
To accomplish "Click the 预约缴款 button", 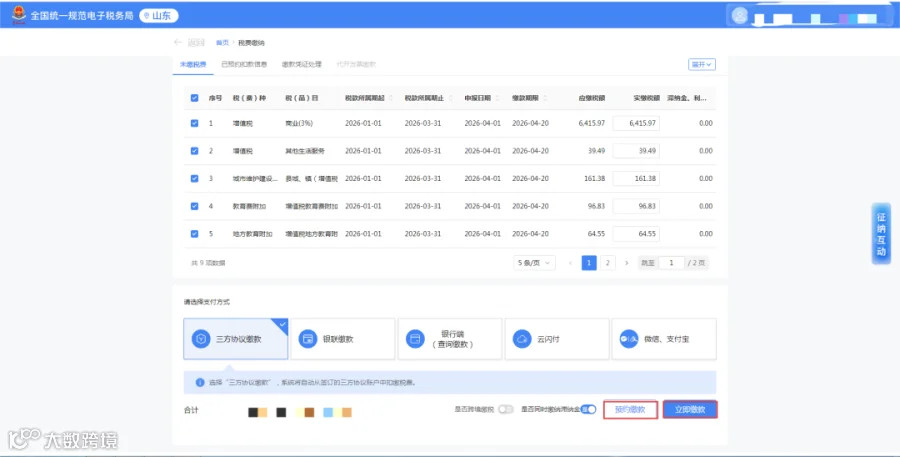I will pos(630,410).
